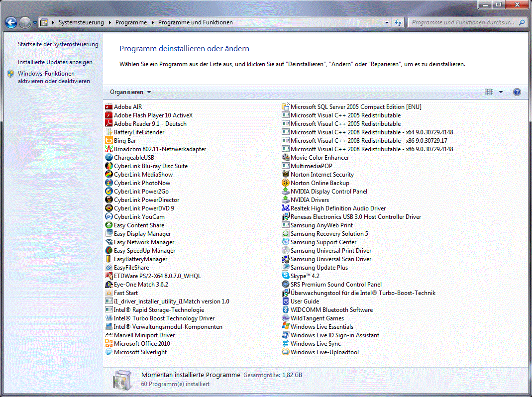Viewport: 532px width, 397px height.
Task: Select CyberLink PowerDirector entry
Action: 142,200
